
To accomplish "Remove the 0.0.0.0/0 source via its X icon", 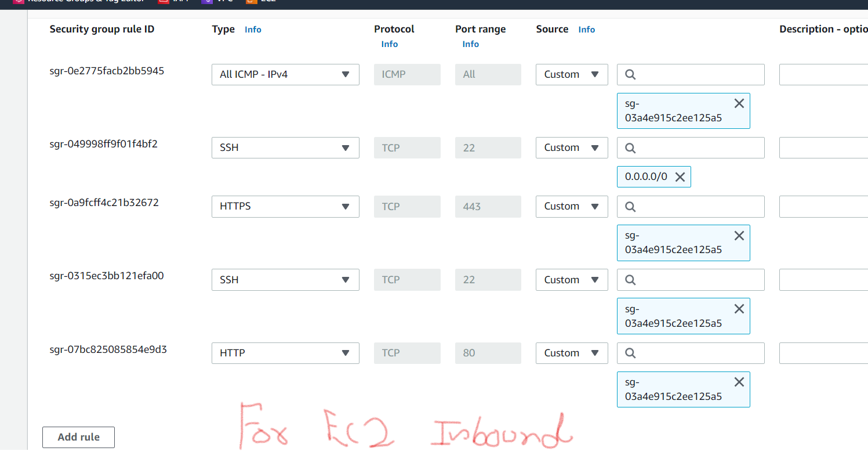I will tap(680, 176).
